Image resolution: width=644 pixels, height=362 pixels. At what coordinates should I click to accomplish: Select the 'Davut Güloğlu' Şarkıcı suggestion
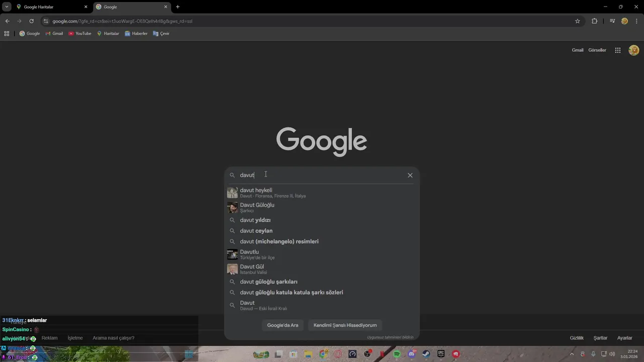click(322, 208)
